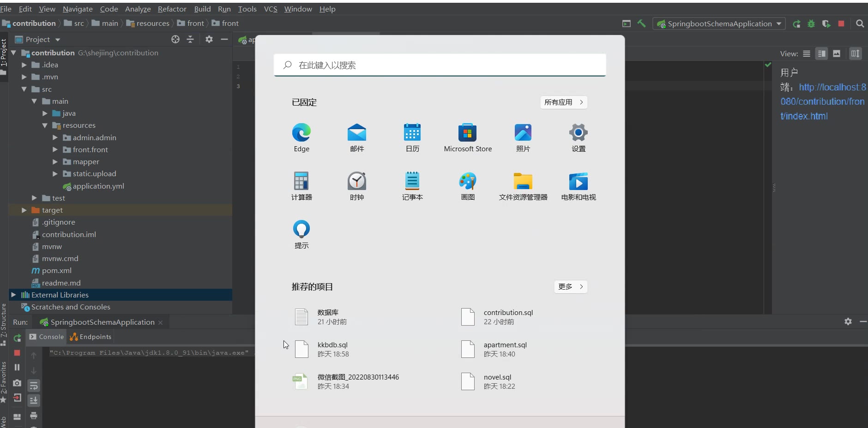The width and height of the screenshot is (868, 428).
Task: Click the locate-in-project crosshair icon
Action: pyautogui.click(x=175, y=39)
